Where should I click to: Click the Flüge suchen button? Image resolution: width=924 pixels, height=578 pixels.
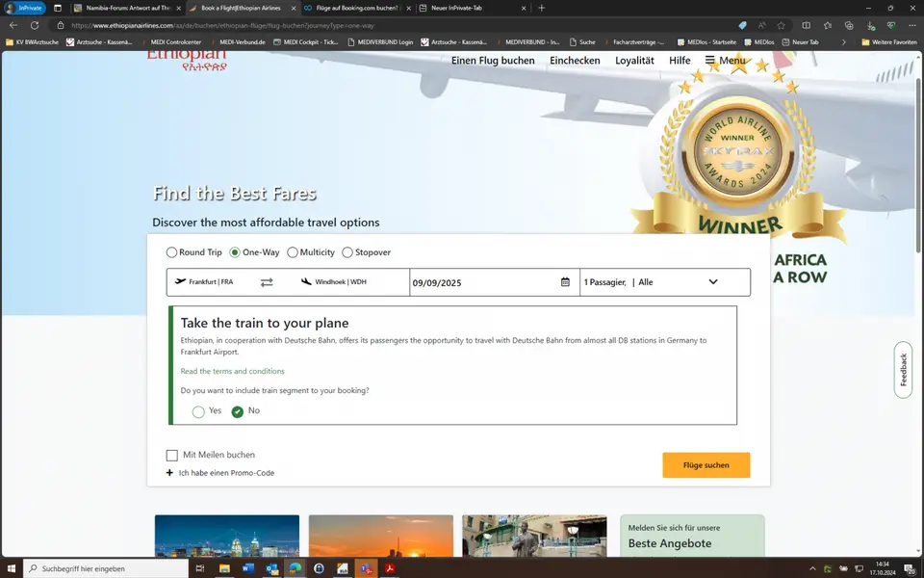pyautogui.click(x=706, y=465)
